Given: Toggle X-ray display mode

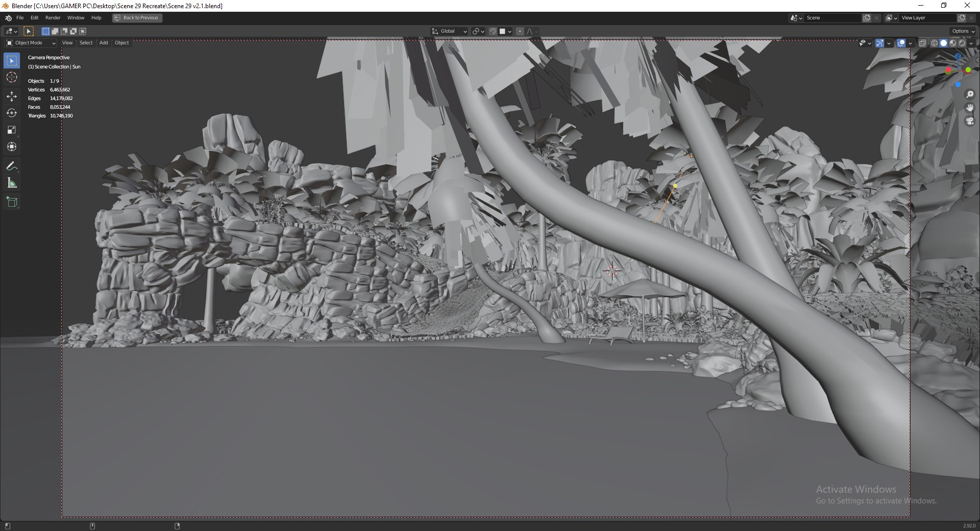Looking at the screenshot, I should [x=922, y=43].
